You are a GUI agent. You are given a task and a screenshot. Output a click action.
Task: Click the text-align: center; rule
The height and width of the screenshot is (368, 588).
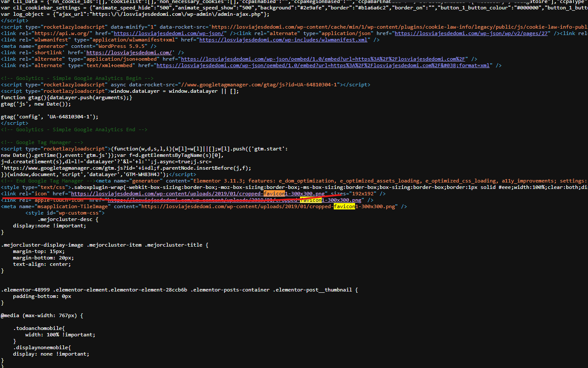click(x=42, y=264)
